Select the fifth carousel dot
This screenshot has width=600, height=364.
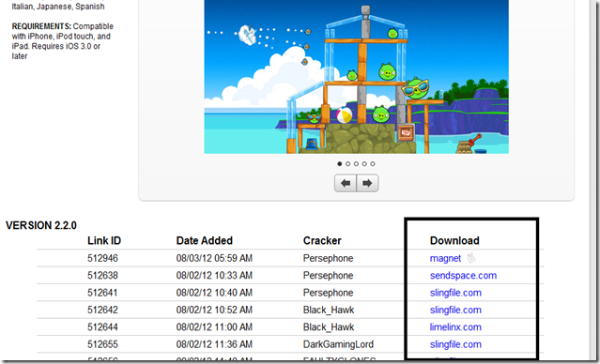(x=373, y=163)
